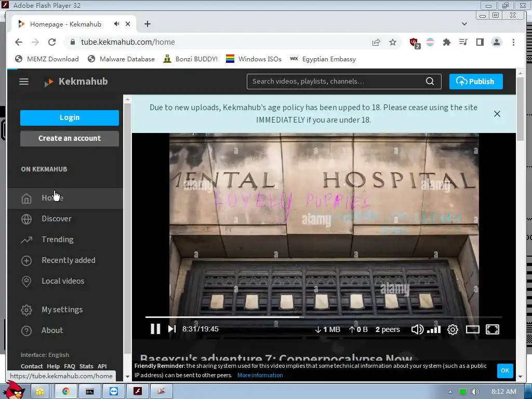Toggle theater mode in the player

pyautogui.click(x=473, y=329)
